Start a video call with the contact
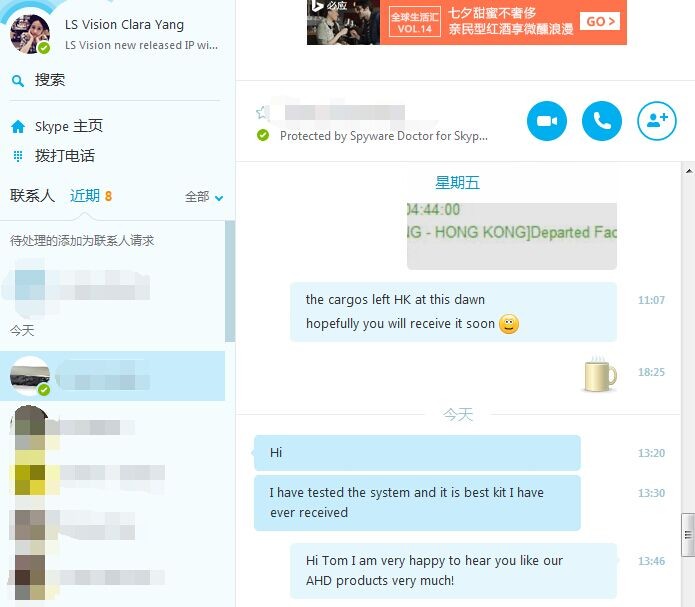 coord(547,121)
